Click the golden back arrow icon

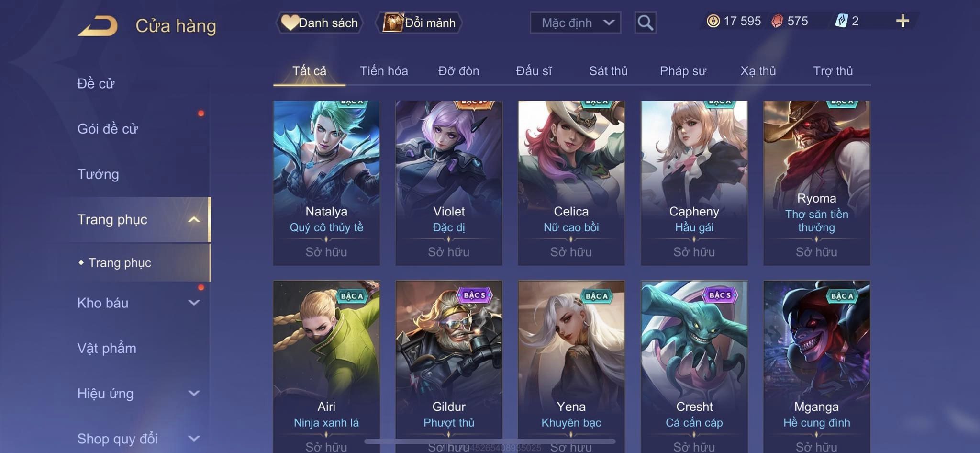point(98,25)
